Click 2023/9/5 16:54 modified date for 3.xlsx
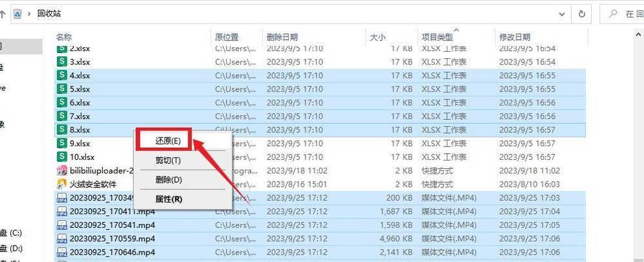The height and width of the screenshot is (262, 644). pos(527,62)
